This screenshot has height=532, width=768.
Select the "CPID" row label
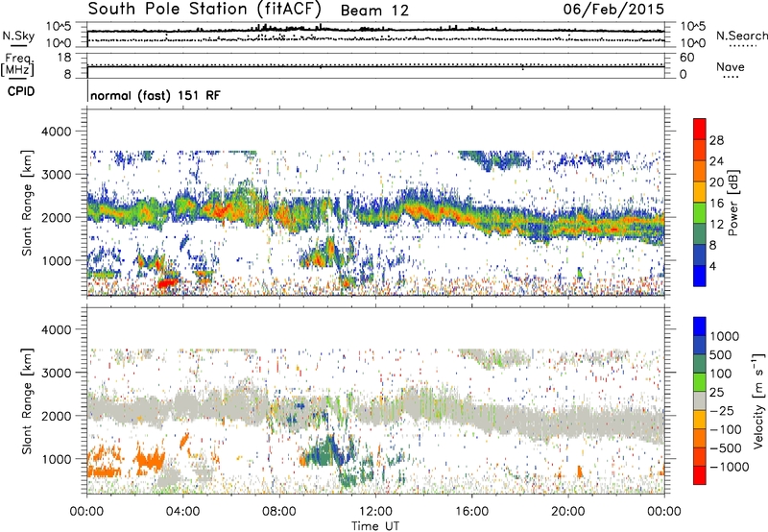click(21, 91)
